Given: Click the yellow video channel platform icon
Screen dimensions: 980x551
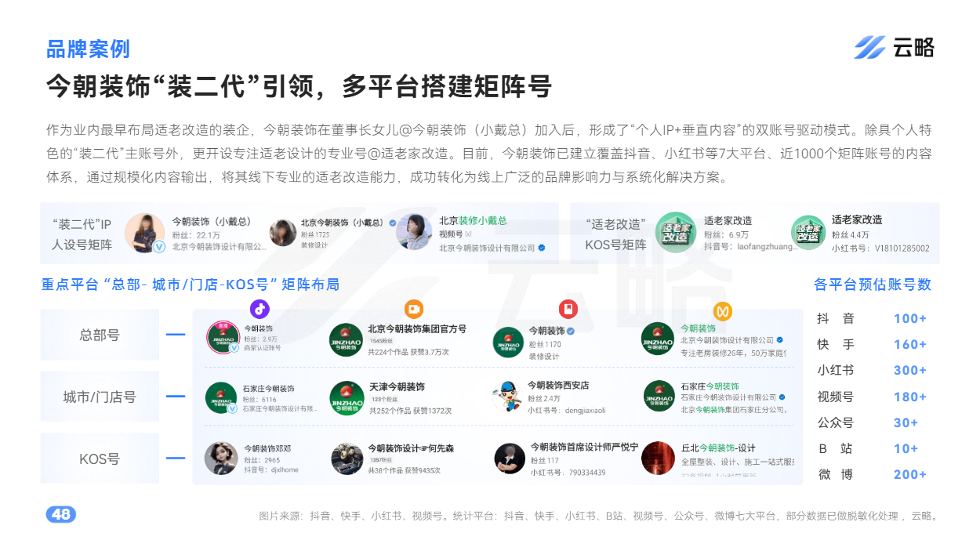Looking at the screenshot, I should tap(723, 311).
